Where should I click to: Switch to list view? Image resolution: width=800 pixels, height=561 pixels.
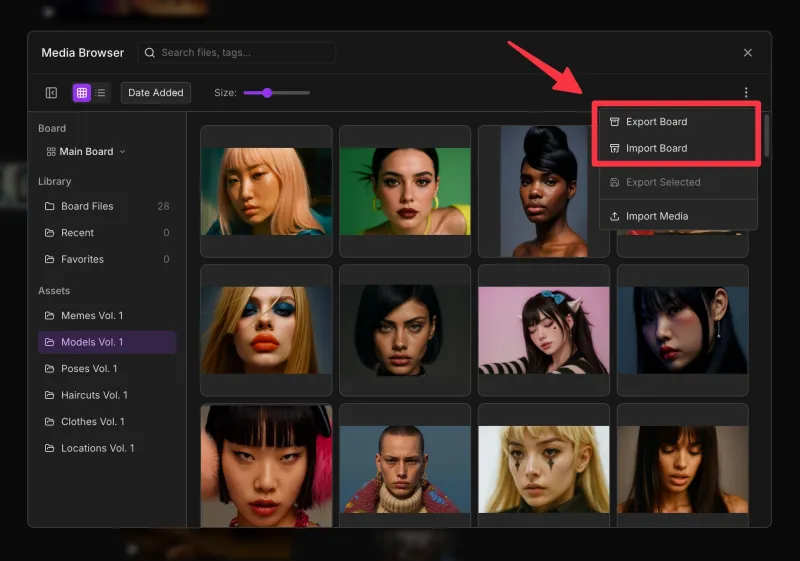(x=101, y=93)
